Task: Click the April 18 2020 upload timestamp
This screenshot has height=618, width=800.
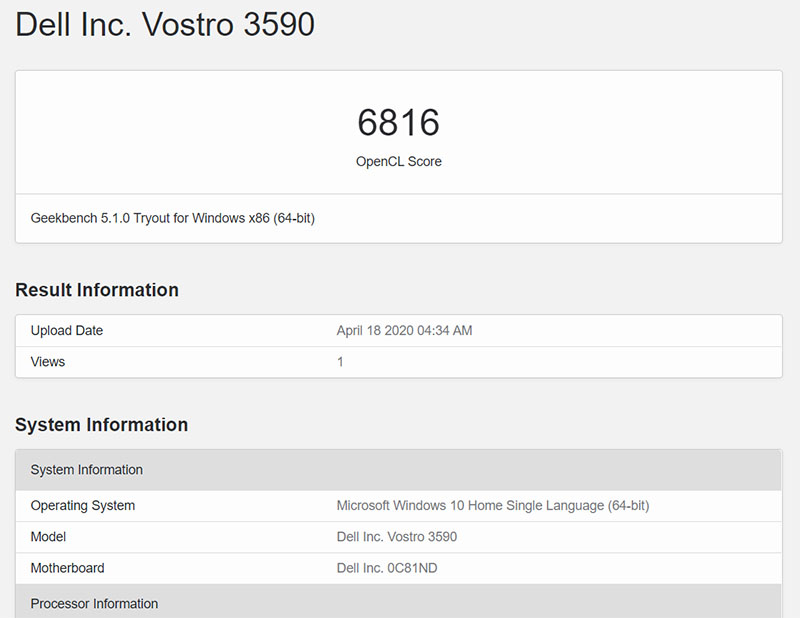Action: click(x=404, y=331)
